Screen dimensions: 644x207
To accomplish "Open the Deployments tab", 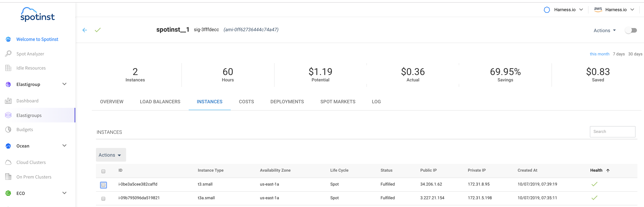I will tap(287, 102).
